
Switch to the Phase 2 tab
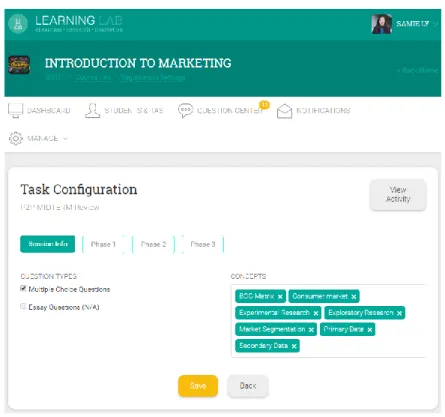153,245
